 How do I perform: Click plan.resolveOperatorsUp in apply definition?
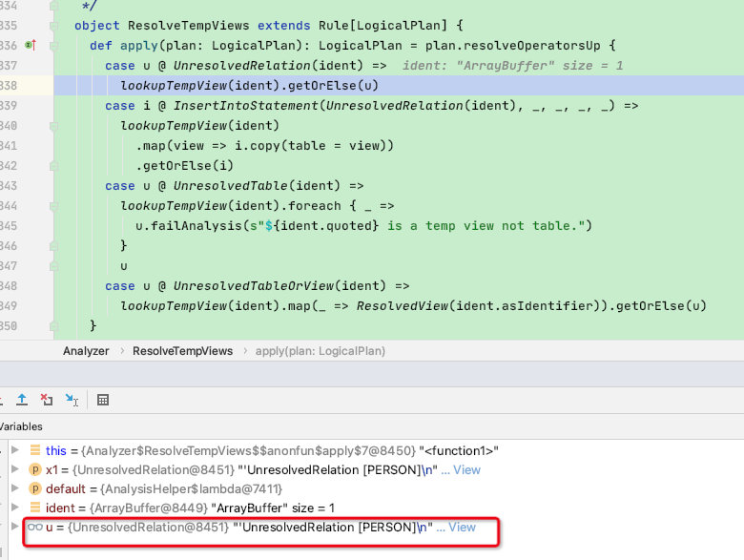point(512,46)
